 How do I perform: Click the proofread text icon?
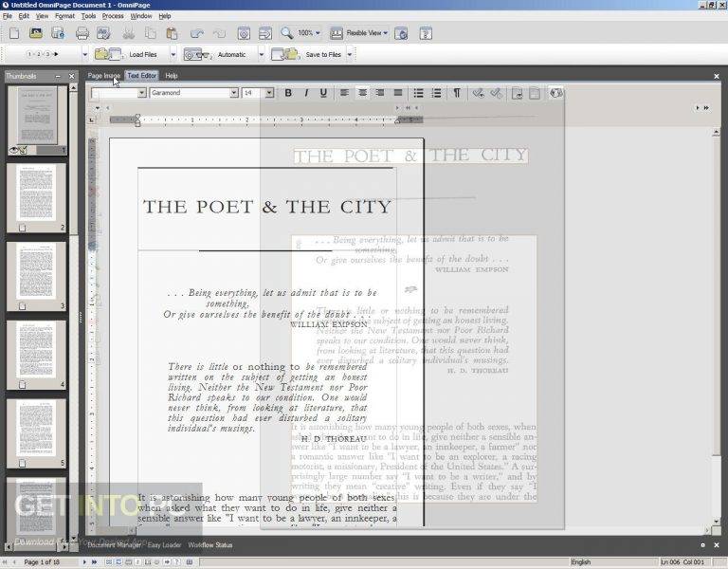[x=103, y=33]
